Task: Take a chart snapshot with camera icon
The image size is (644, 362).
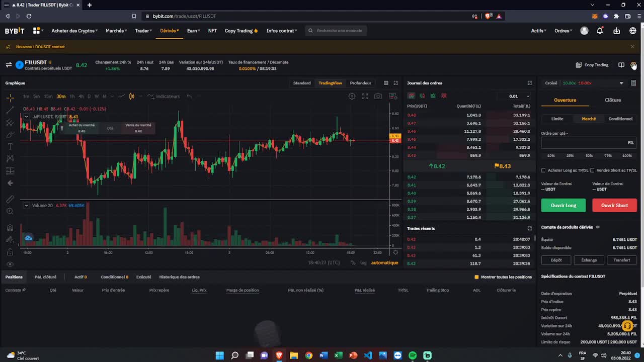Action: click(378, 96)
